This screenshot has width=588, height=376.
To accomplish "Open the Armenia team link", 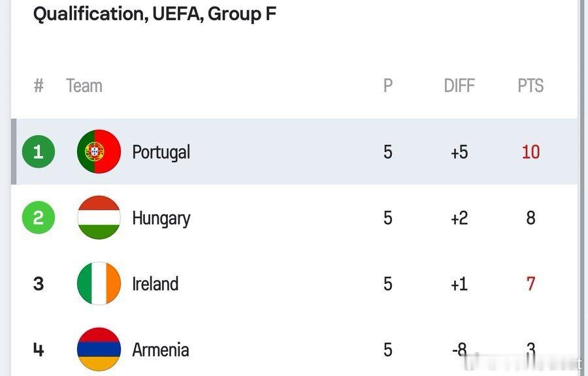I will tap(160, 350).
